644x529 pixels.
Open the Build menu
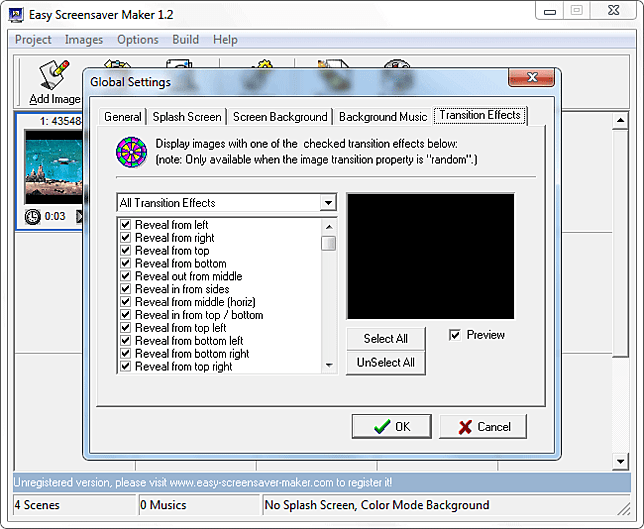pos(186,40)
